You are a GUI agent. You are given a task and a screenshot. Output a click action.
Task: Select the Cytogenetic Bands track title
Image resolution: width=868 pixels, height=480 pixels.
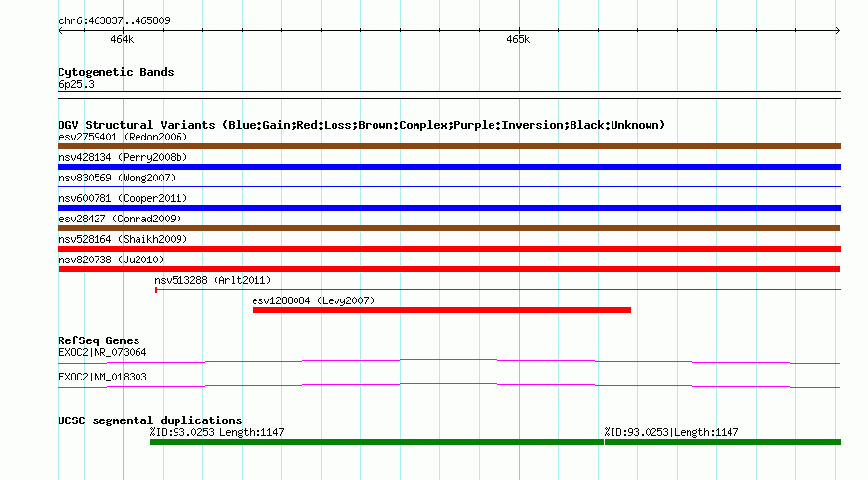click(x=116, y=72)
